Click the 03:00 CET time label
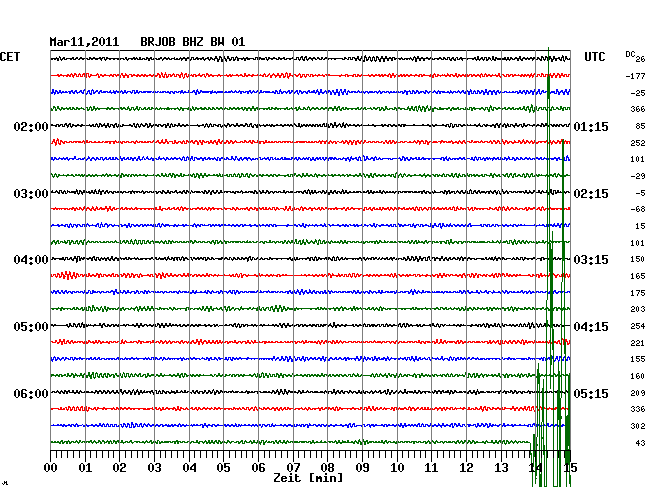 tap(31, 194)
